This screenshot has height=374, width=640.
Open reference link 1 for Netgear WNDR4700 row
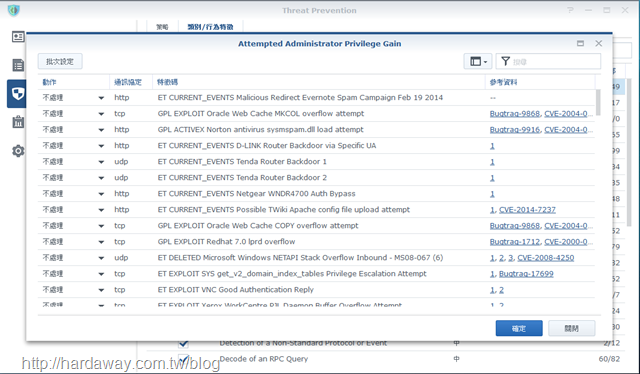(492, 194)
